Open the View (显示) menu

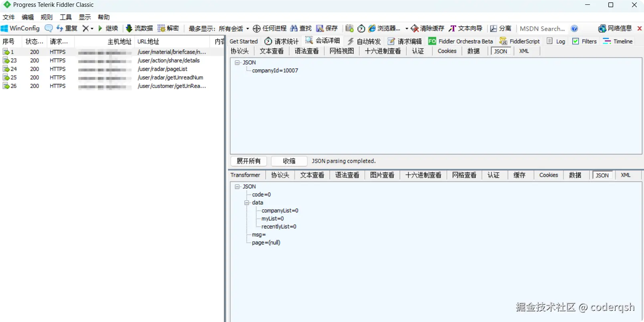pos(85,17)
